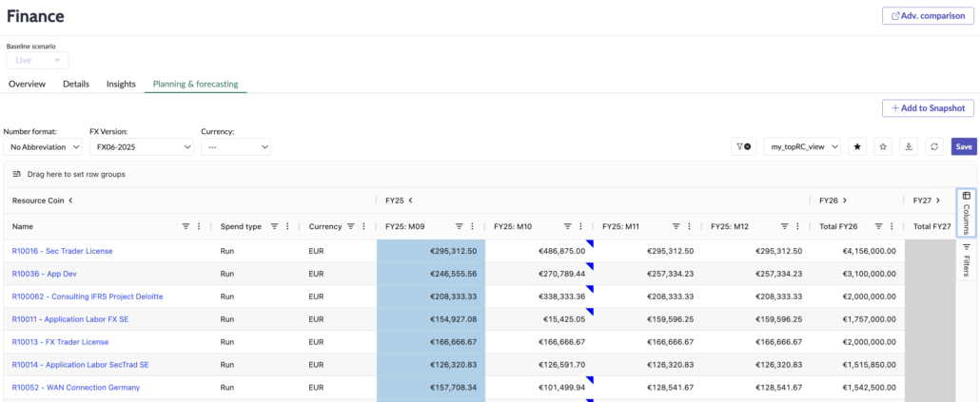Collapse the FY25 column group
The height and width of the screenshot is (402, 980).
pyautogui.click(x=410, y=201)
